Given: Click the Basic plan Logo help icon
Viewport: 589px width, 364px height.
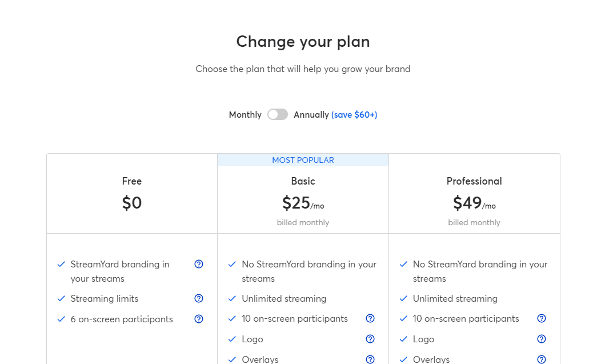Looking at the screenshot, I should pos(370,339).
